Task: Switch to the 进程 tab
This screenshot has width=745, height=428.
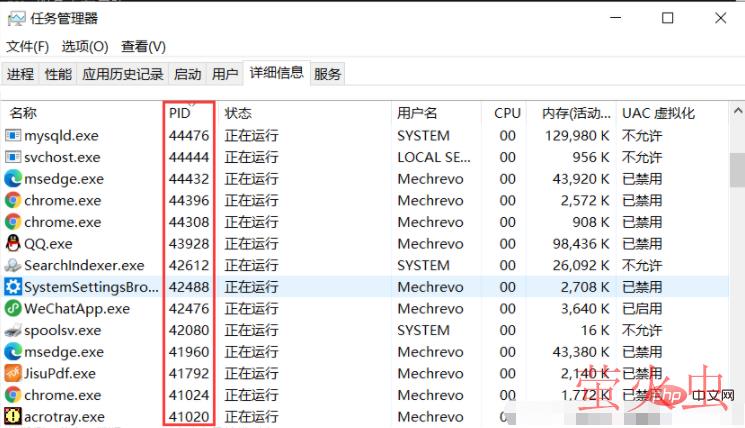Action: point(20,74)
